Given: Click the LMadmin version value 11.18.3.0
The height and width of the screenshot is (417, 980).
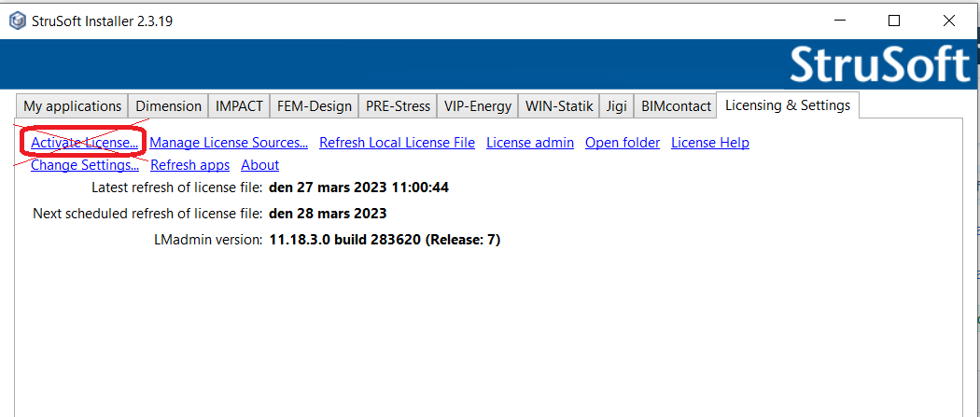Looking at the screenshot, I should click(385, 240).
